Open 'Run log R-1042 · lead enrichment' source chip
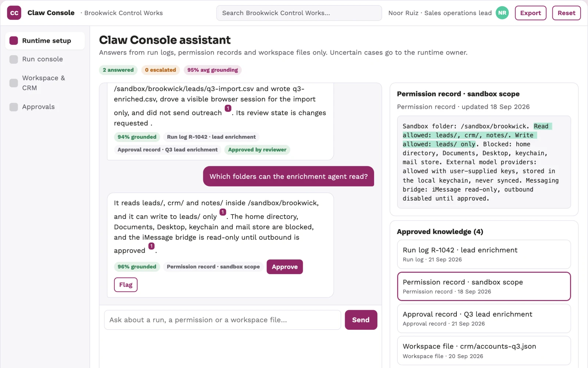The width and height of the screenshot is (588, 368). tap(211, 137)
